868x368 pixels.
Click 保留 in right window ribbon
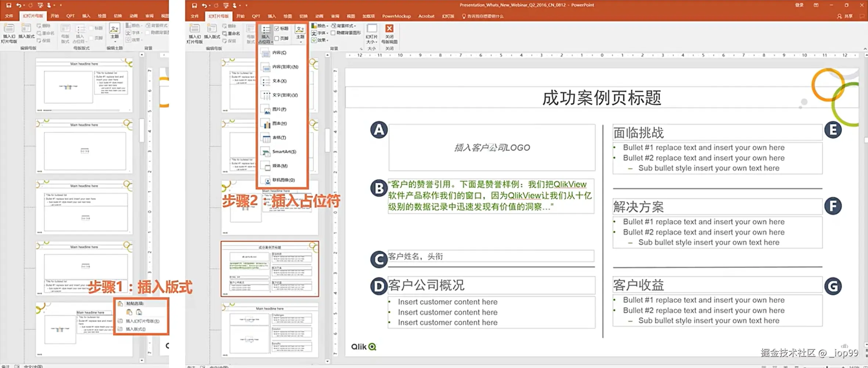[x=230, y=41]
